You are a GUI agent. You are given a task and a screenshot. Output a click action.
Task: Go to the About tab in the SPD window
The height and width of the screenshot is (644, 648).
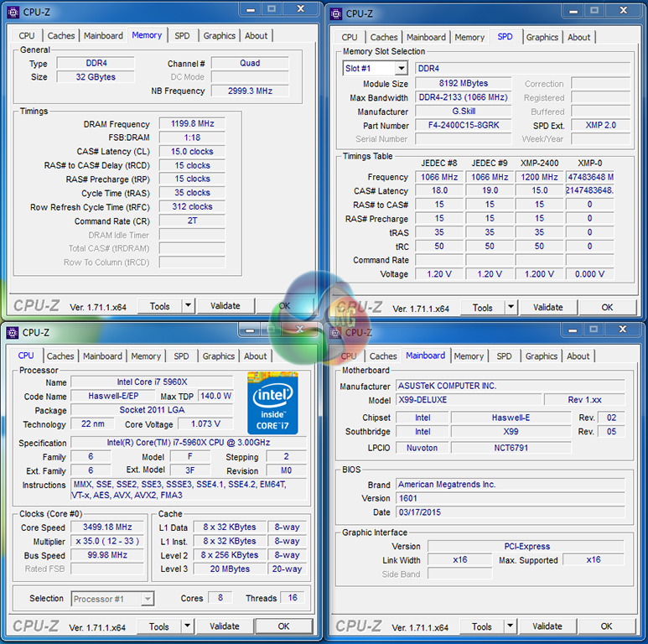click(x=578, y=37)
